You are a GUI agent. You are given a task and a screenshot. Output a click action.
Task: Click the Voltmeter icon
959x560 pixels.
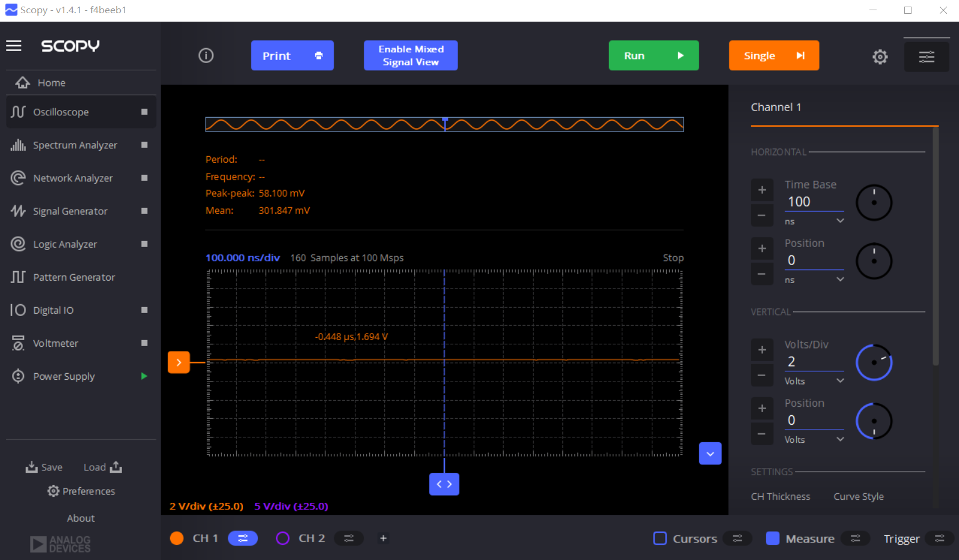point(18,343)
